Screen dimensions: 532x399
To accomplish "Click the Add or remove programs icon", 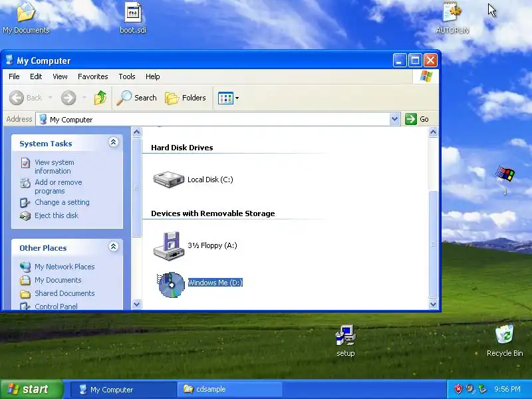I will (25, 183).
